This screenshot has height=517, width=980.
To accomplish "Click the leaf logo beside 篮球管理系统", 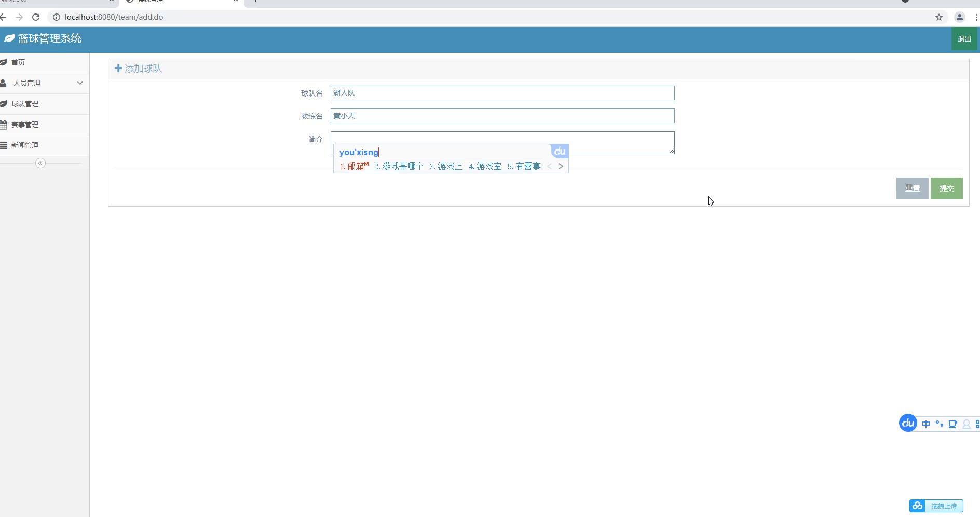I will tap(9, 38).
